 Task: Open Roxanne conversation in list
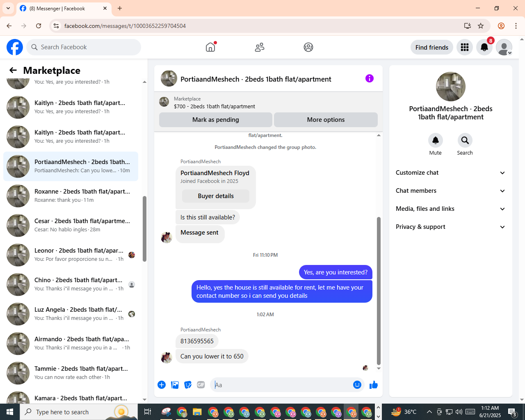(71, 196)
